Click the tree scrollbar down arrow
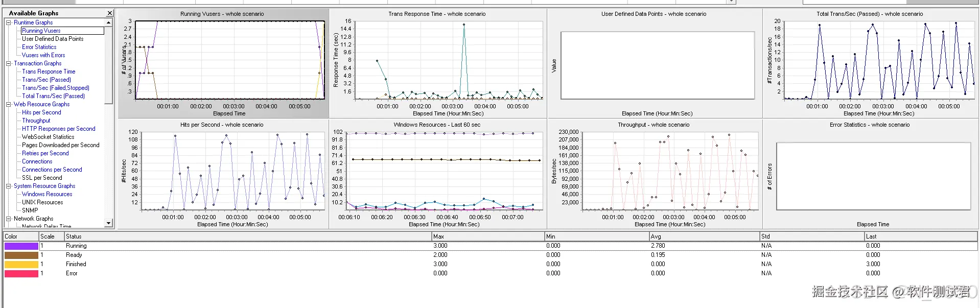This screenshot has height=308, width=980. (x=108, y=223)
